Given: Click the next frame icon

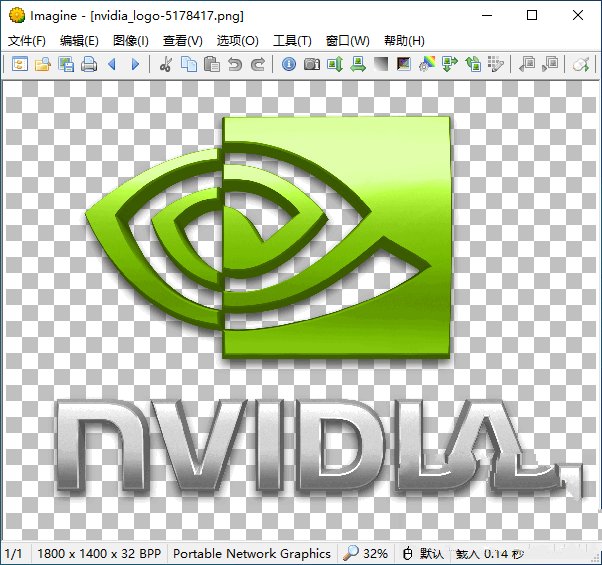Looking at the screenshot, I should click(x=550, y=64).
